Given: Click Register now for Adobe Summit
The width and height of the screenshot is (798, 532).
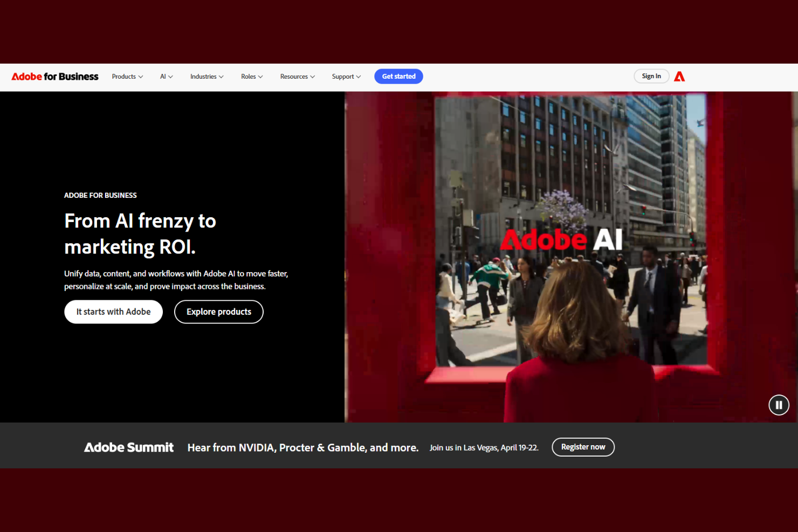Looking at the screenshot, I should point(583,447).
